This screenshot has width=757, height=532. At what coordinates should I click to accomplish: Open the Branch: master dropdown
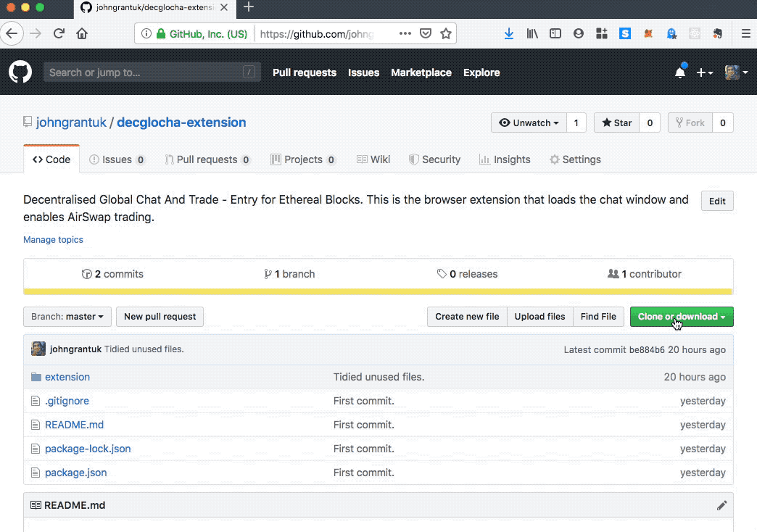point(67,317)
